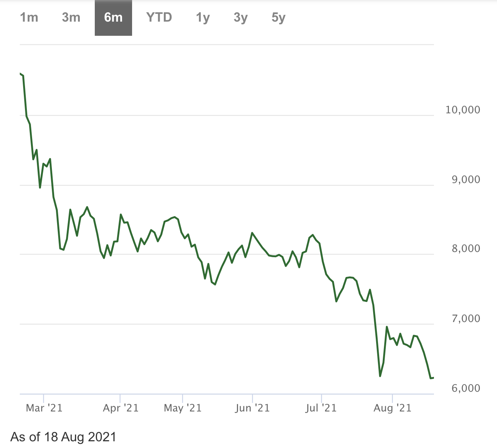Open the 3y range view
497x448 pixels.
241,18
